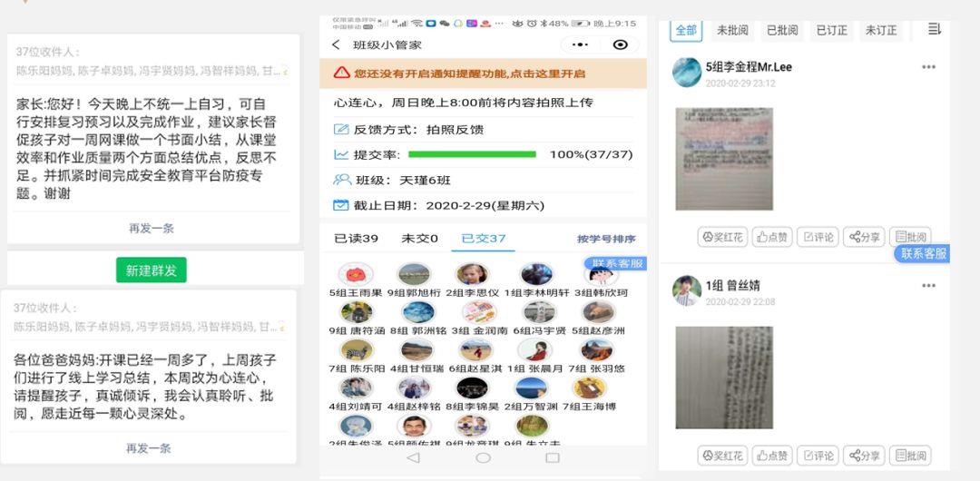This screenshot has height=481, width=980.
Task: Open avatar of 5组王雨果
Action: pyautogui.click(x=355, y=274)
